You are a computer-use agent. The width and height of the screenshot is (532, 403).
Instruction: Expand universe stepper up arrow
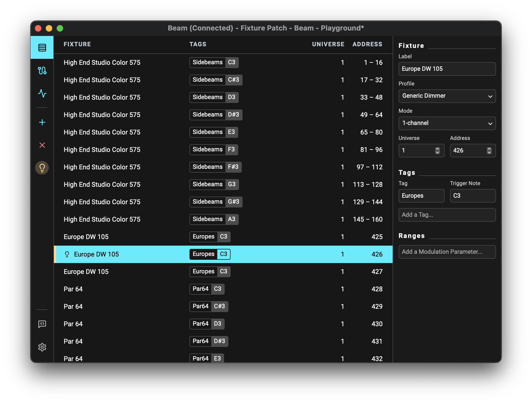(438, 148)
